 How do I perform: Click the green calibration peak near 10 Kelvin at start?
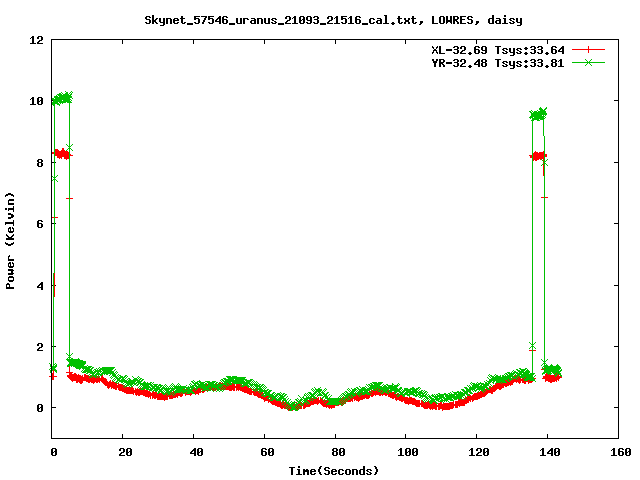click(x=62, y=98)
